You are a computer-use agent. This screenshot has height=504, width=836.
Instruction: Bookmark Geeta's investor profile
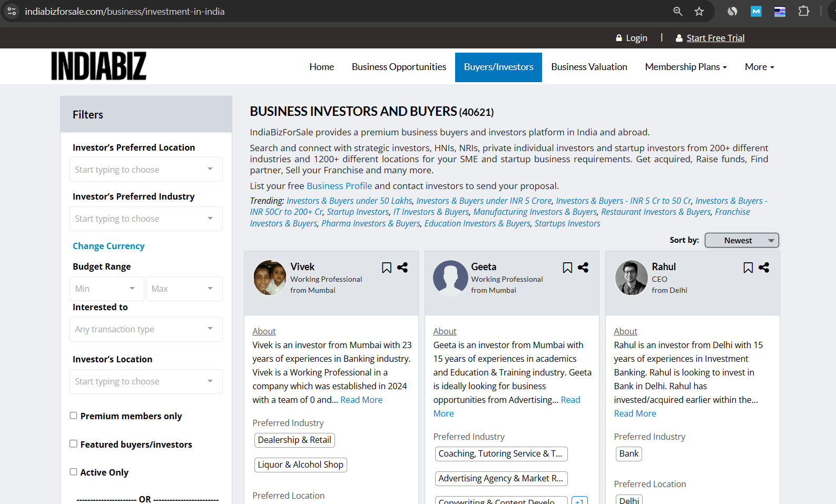pos(567,268)
